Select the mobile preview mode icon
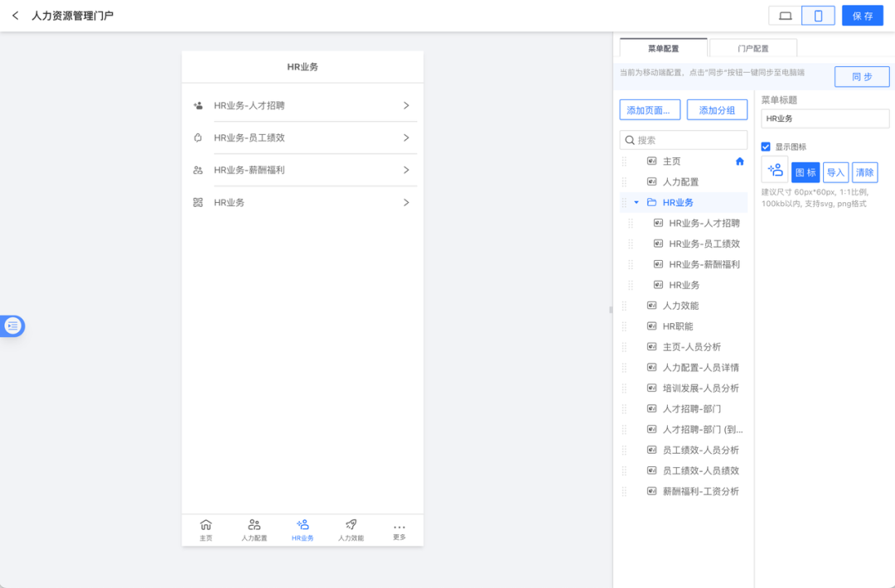This screenshot has width=895, height=588. (x=817, y=15)
